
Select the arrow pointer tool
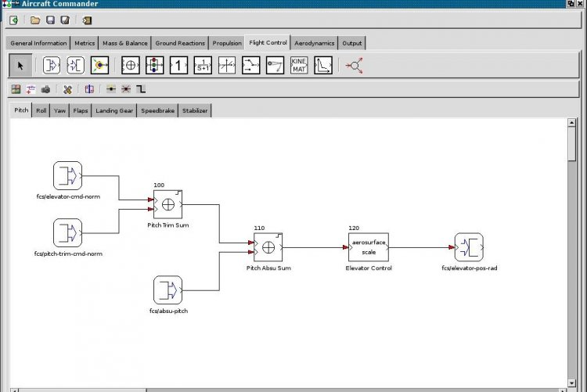[20, 66]
